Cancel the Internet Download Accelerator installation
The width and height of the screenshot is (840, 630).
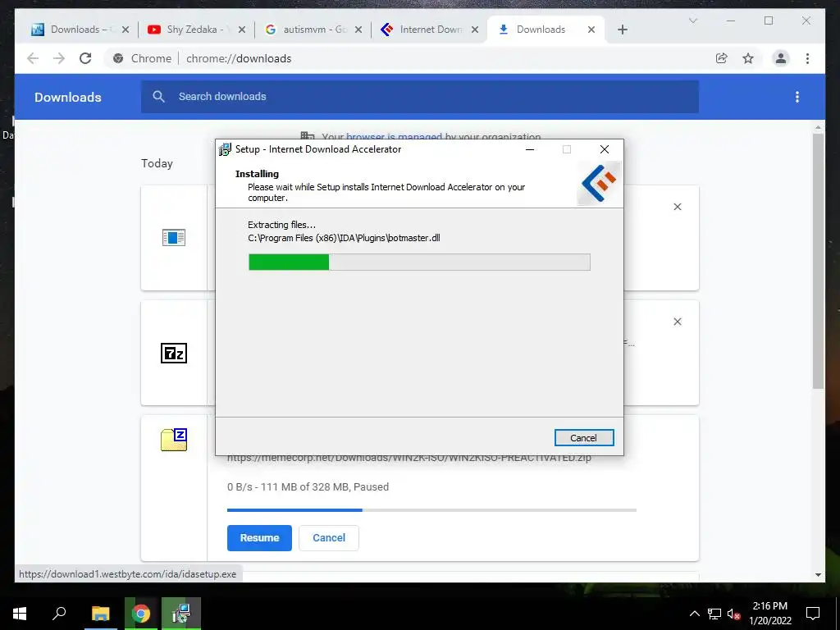(x=584, y=438)
